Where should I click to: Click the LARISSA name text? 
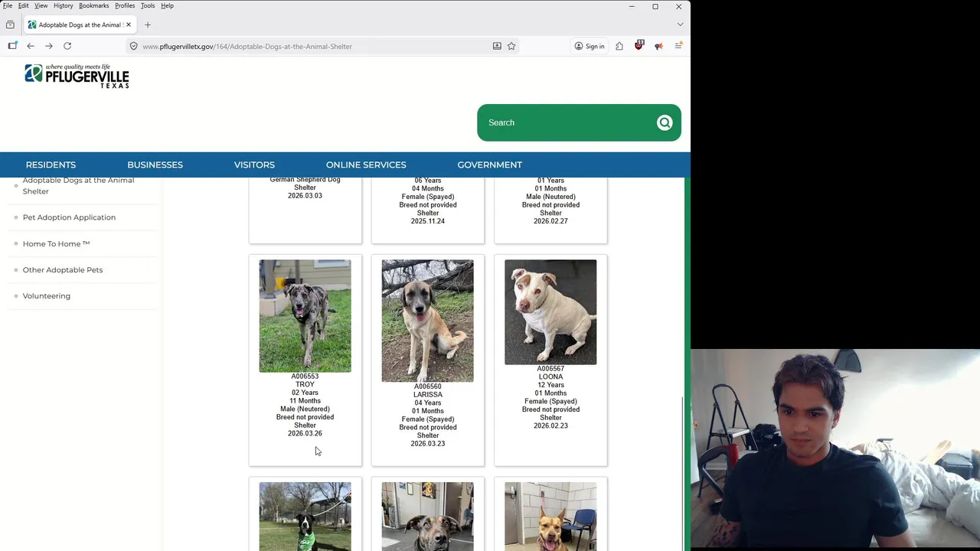coord(428,395)
